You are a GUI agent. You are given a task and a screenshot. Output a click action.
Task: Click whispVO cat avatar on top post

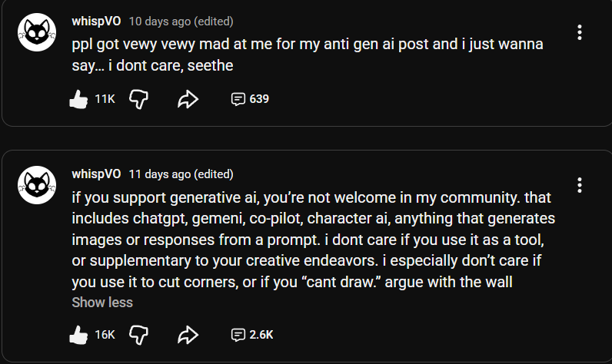point(37,32)
